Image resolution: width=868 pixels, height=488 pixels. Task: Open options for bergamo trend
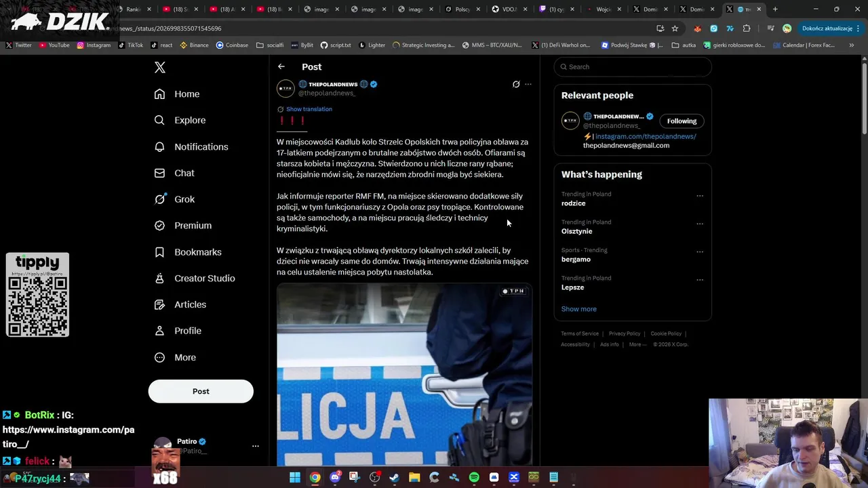[x=700, y=251]
